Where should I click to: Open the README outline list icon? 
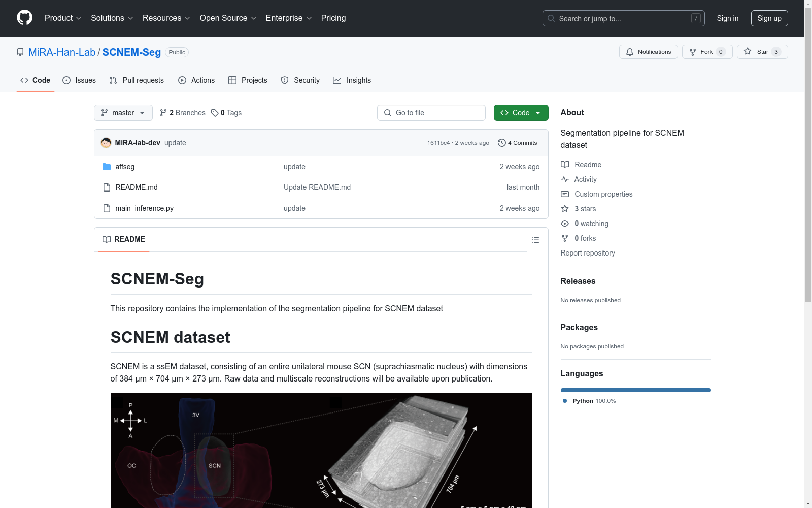click(x=535, y=240)
